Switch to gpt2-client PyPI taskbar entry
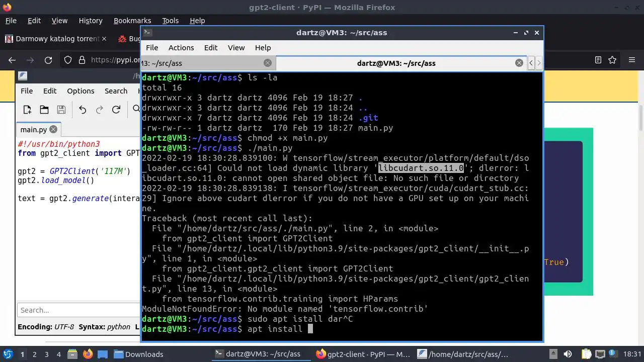The image size is (644, 362). point(363,354)
